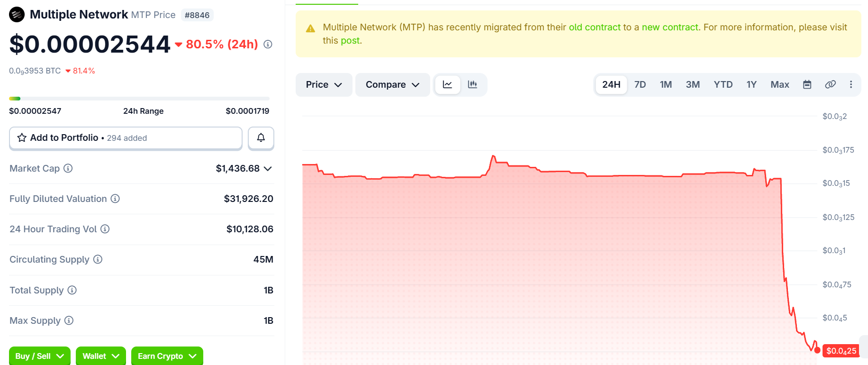Open Fully Diluted Valuation info icon
The height and width of the screenshot is (365, 868).
click(115, 199)
